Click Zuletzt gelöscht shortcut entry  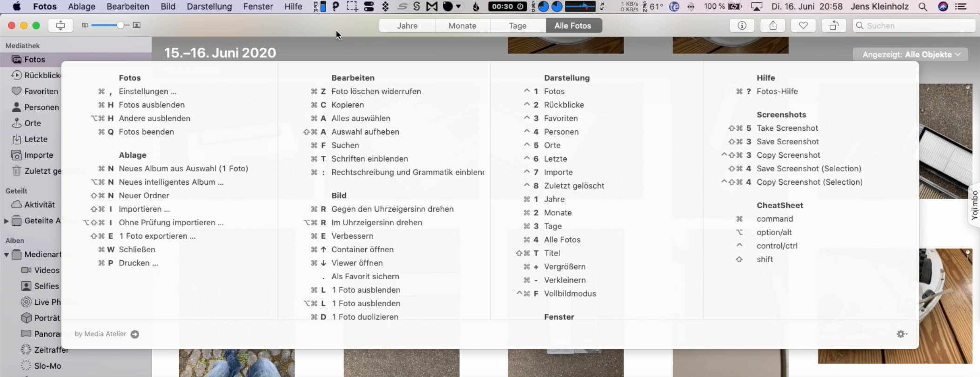point(574,186)
